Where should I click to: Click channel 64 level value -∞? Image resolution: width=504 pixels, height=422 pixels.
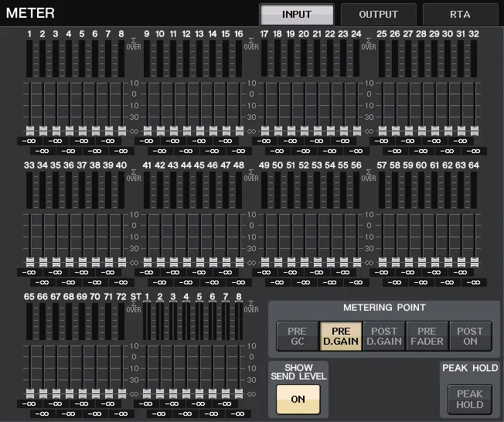[474, 283]
